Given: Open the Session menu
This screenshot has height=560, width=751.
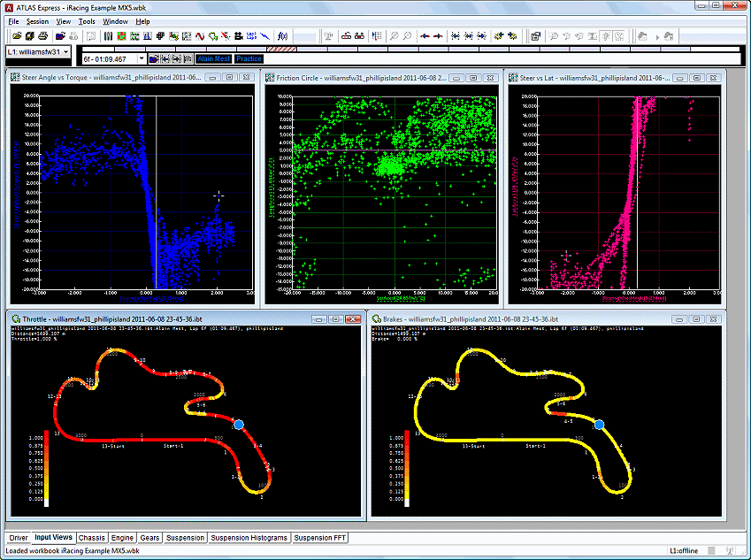Looking at the screenshot, I should pyautogui.click(x=37, y=20).
